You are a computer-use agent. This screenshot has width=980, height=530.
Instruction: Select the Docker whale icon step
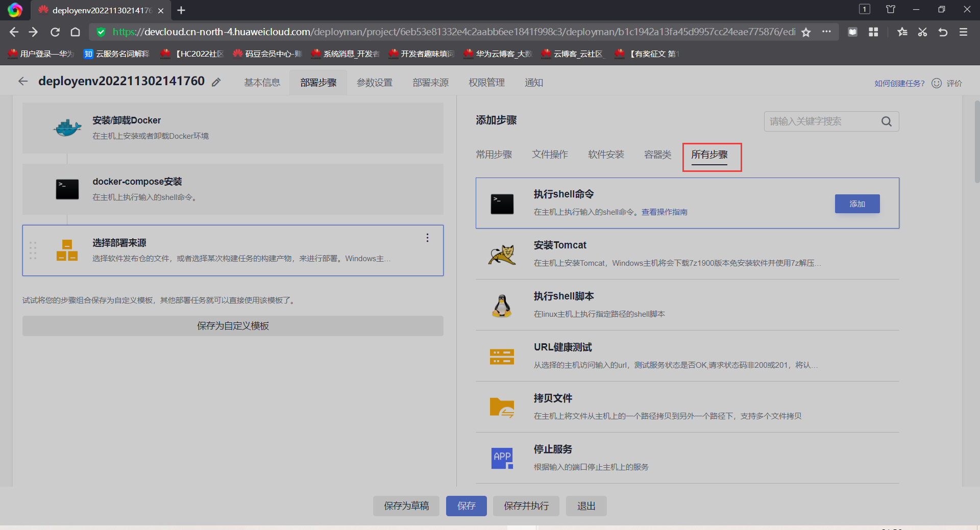pyautogui.click(x=67, y=128)
